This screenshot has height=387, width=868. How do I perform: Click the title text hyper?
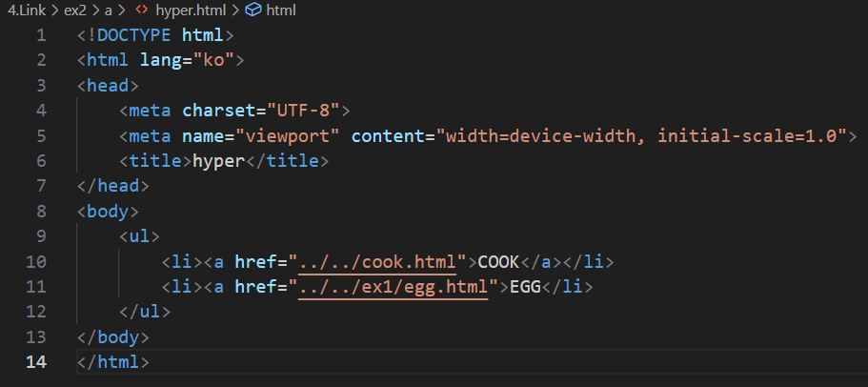click(x=218, y=161)
